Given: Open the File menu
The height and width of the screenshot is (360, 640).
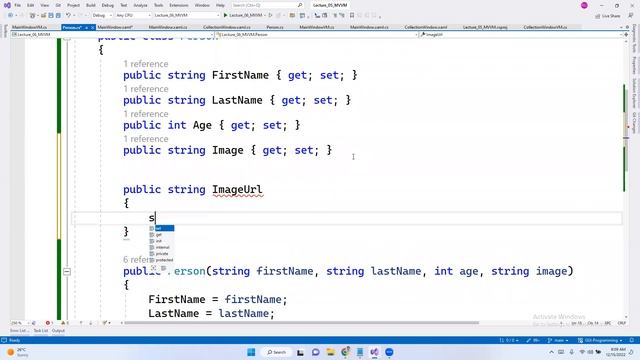Looking at the screenshot, I should 18,5.
